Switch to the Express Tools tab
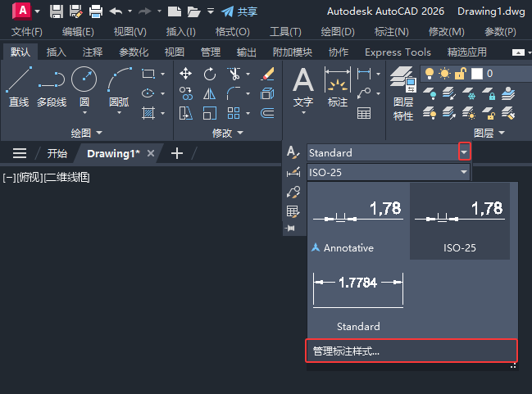This screenshot has width=532, height=394. pos(398,52)
